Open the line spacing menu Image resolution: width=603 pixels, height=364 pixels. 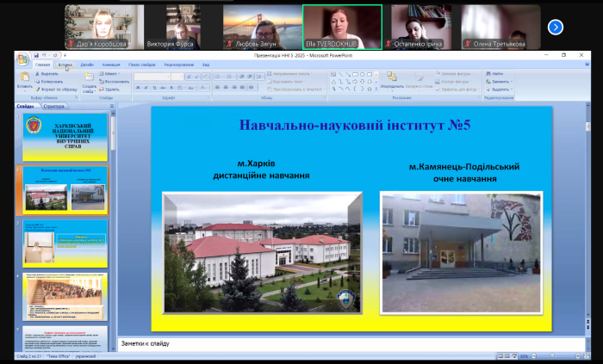click(x=260, y=77)
